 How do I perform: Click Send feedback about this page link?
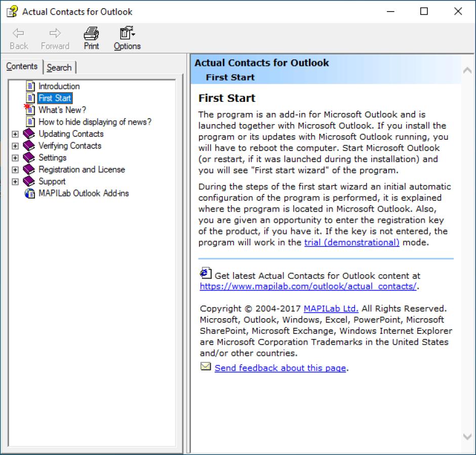[280, 368]
